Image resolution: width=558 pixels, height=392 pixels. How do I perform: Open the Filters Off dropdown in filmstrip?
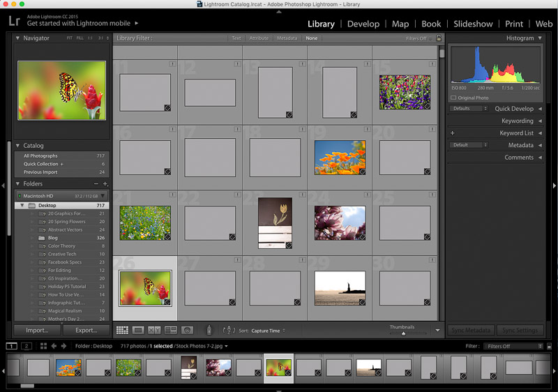[x=513, y=346]
